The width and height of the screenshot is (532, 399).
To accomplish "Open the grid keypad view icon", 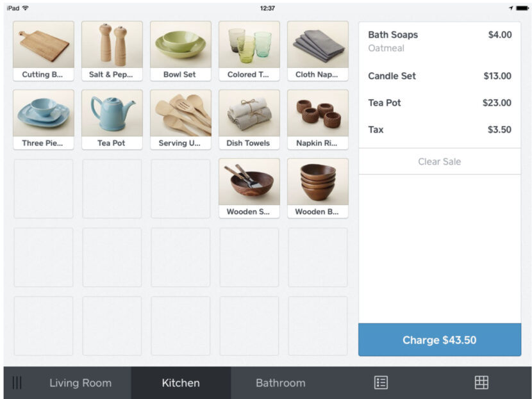I will (480, 382).
